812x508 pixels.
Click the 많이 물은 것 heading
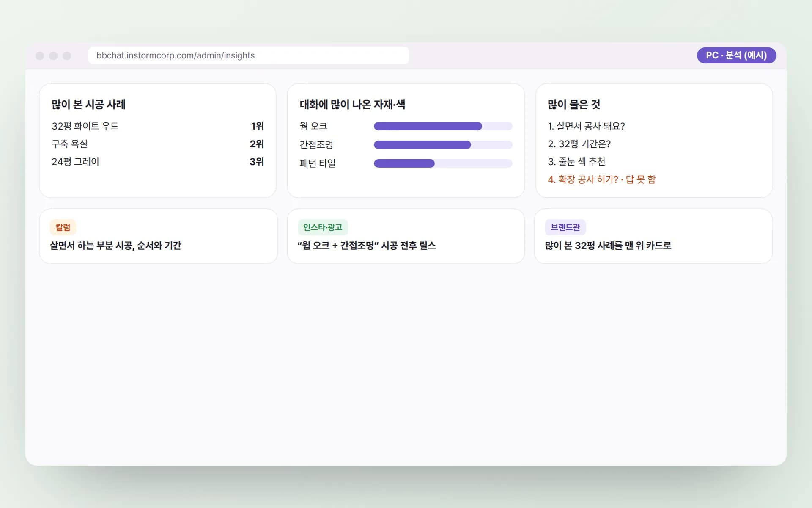[573, 105]
